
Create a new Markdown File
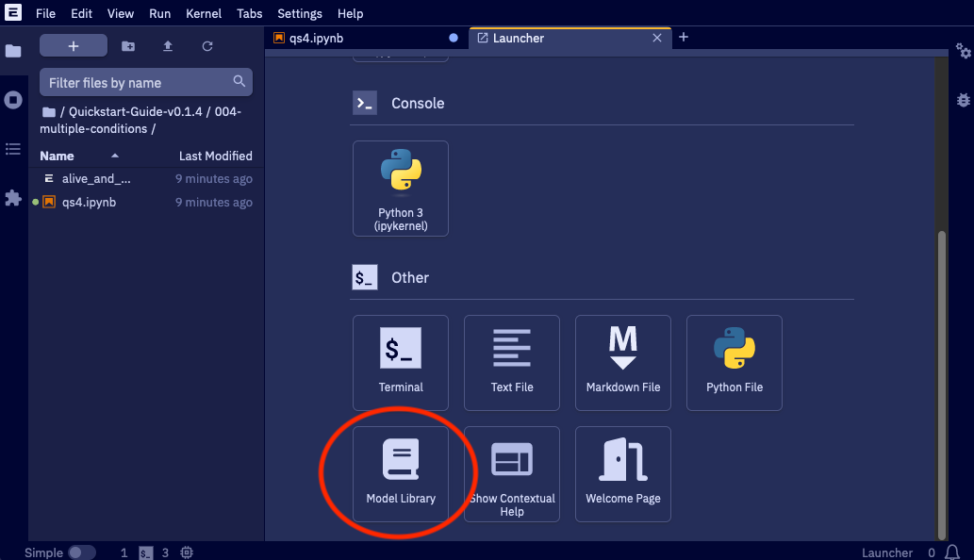tap(623, 363)
